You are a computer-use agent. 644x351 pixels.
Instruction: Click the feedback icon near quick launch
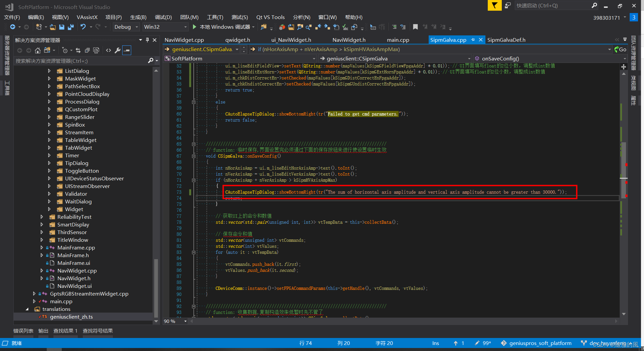(508, 5)
